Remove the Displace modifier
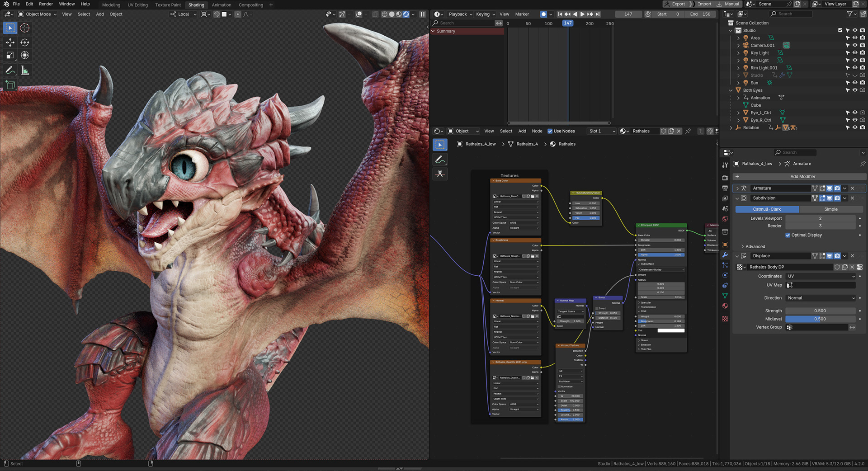This screenshot has height=471, width=868. point(853,256)
